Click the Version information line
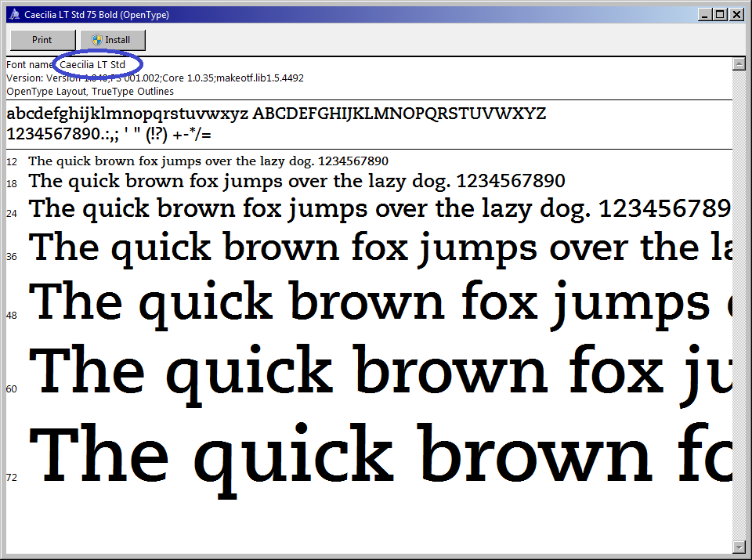 click(x=155, y=78)
